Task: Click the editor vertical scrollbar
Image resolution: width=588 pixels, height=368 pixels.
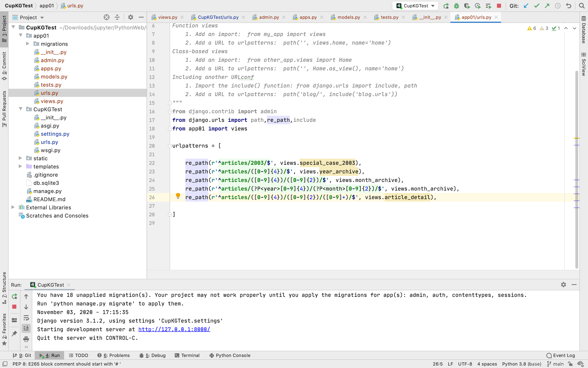Action: (x=577, y=169)
